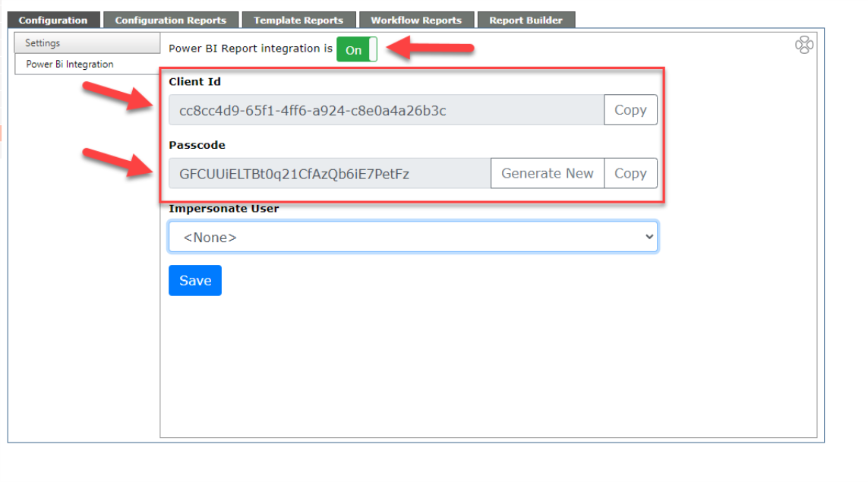Click the Impersonate User label
Image resolution: width=868 pixels, height=482 pixels.
pyautogui.click(x=223, y=209)
